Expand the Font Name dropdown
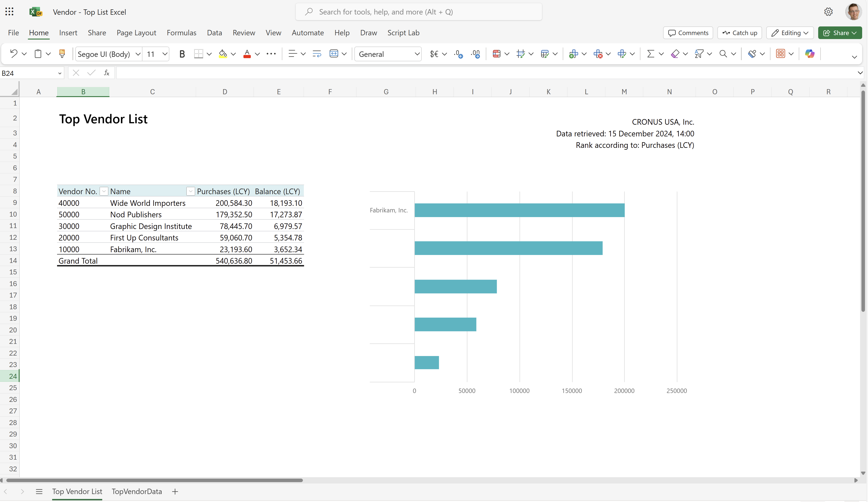This screenshot has width=868, height=502. coord(136,54)
